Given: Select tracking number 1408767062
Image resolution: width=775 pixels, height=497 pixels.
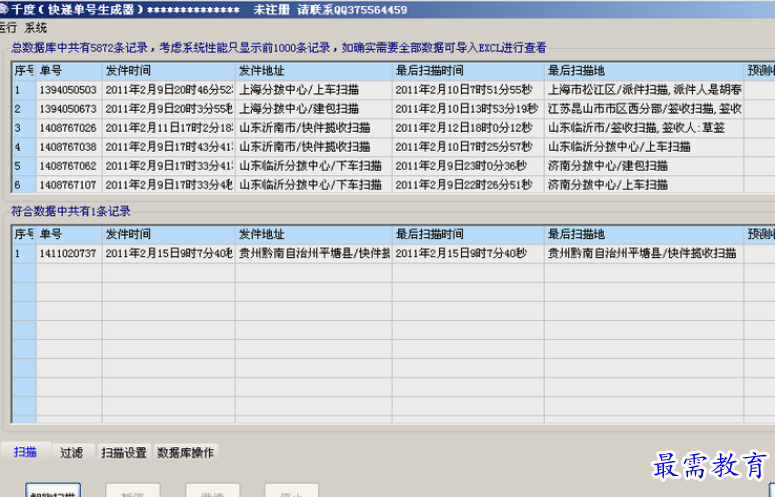Looking at the screenshot, I should tap(69, 166).
